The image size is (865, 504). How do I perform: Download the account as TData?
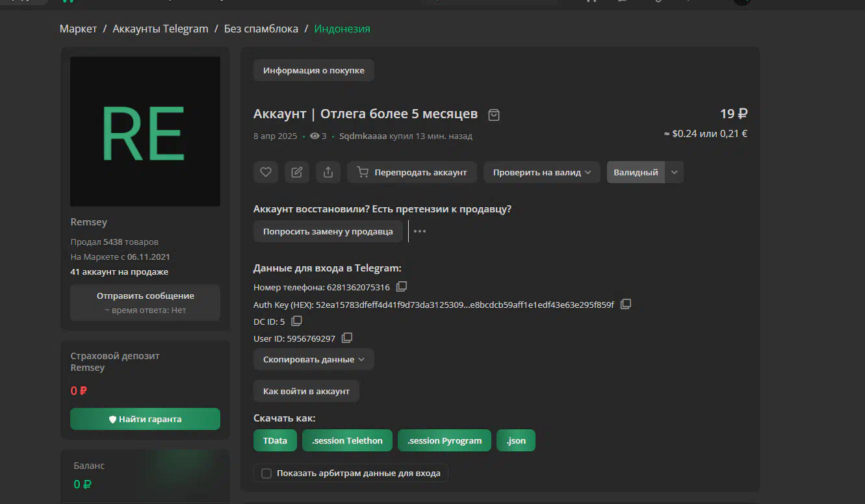tap(275, 440)
